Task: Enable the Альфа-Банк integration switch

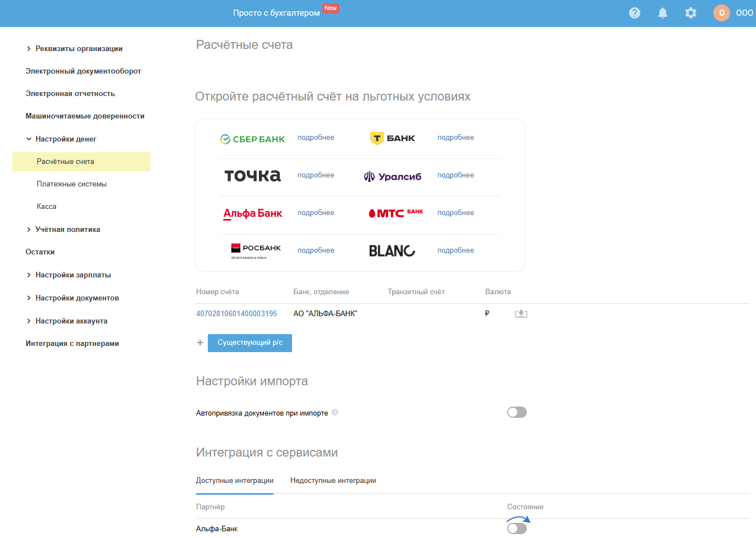Action: click(x=517, y=528)
